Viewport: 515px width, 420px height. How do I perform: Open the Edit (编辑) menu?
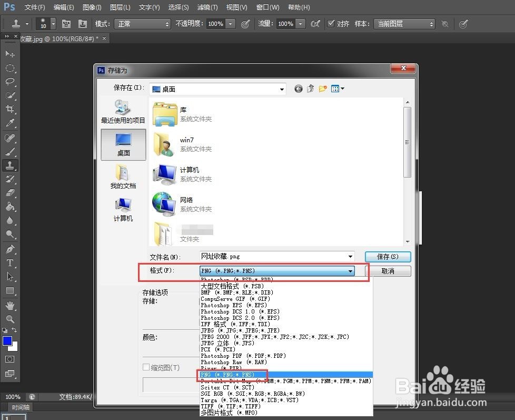click(x=63, y=7)
